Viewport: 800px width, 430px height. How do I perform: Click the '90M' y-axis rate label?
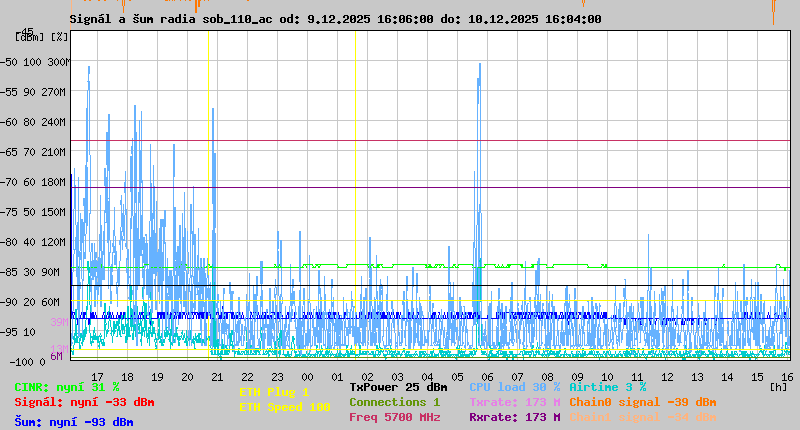51,272
